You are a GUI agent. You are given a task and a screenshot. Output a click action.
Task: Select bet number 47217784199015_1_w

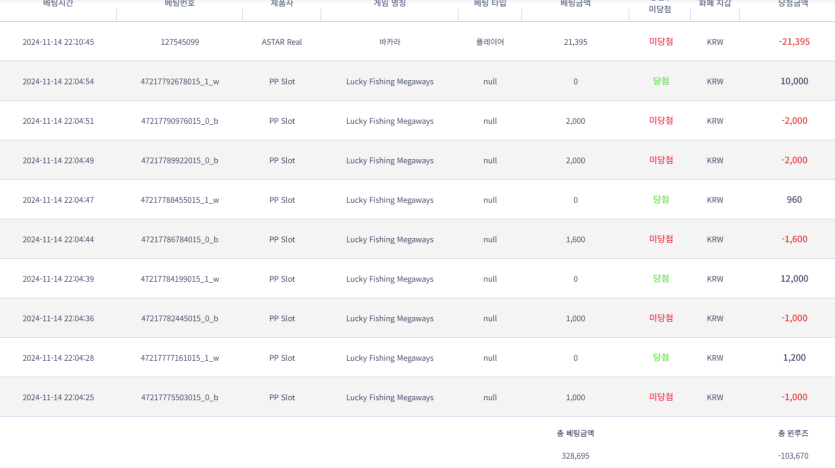180,279
